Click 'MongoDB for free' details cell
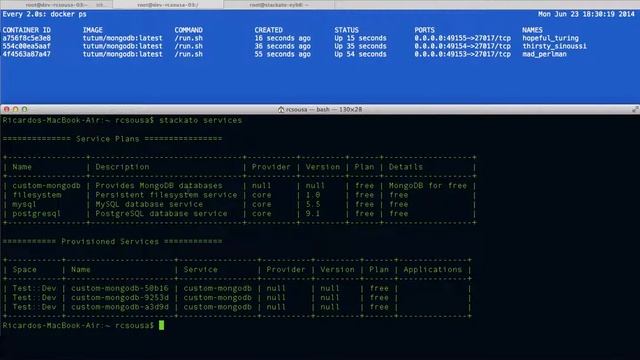Screen dimensions: 640x360 tap(428, 186)
